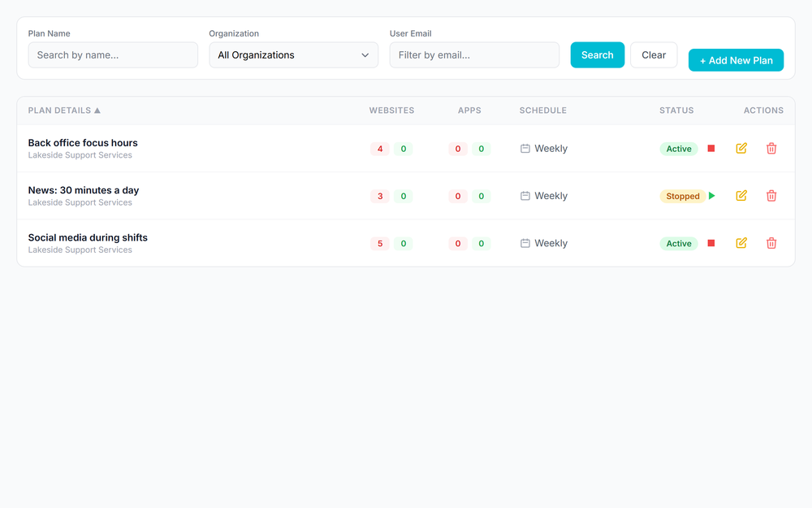The image size is (812, 508).
Task: Click the Apps column header
Action: (469, 111)
